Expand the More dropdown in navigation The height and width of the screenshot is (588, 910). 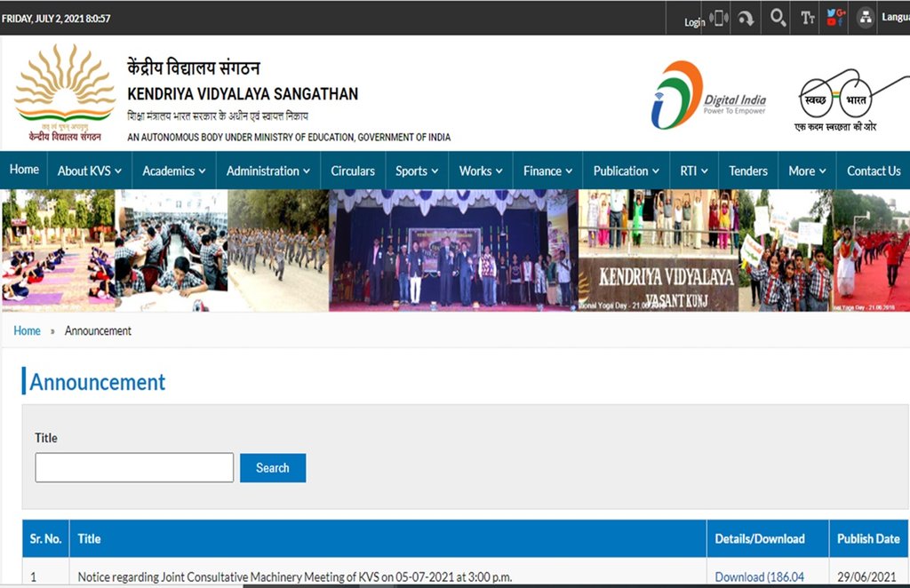coord(807,171)
